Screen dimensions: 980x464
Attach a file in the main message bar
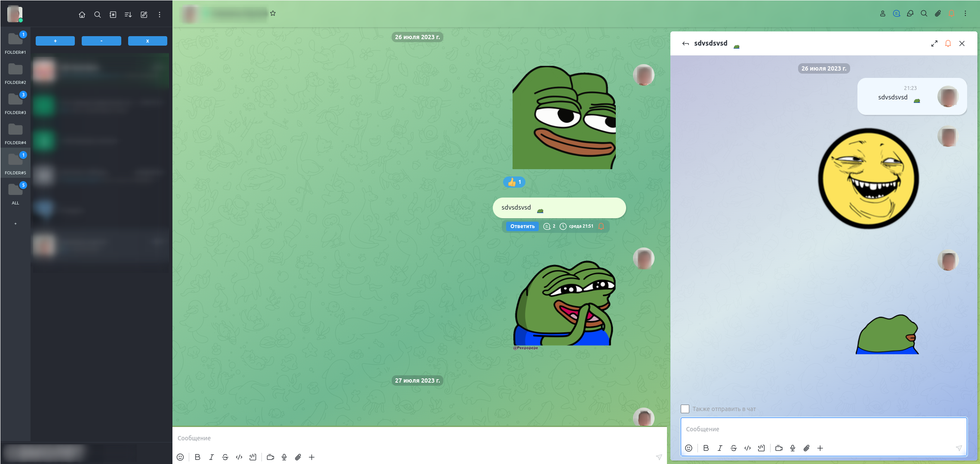tap(298, 457)
